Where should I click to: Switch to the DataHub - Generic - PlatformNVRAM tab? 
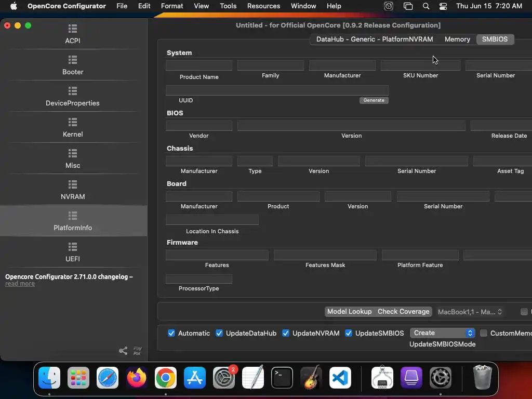(374, 39)
